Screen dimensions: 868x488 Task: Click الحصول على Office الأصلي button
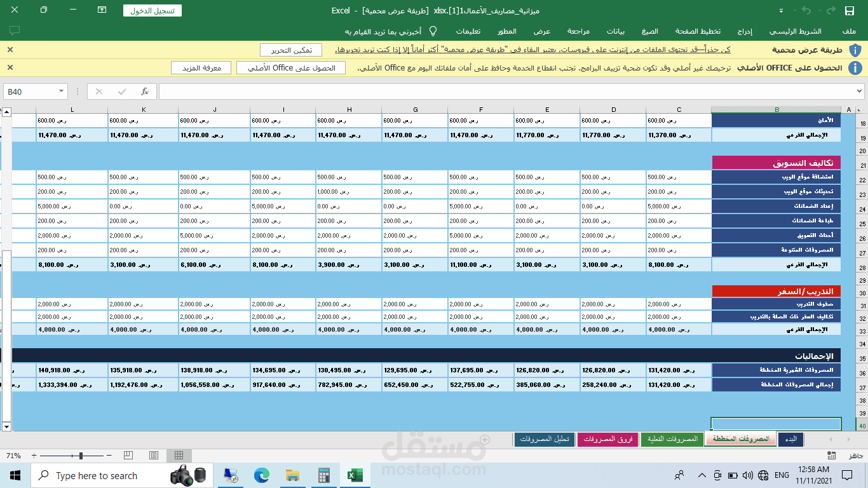(x=291, y=68)
